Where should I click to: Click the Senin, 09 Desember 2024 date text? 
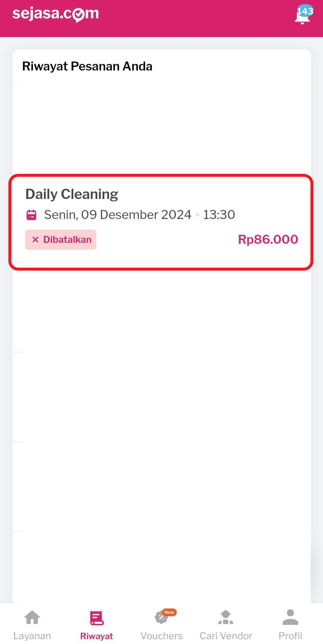click(x=118, y=215)
